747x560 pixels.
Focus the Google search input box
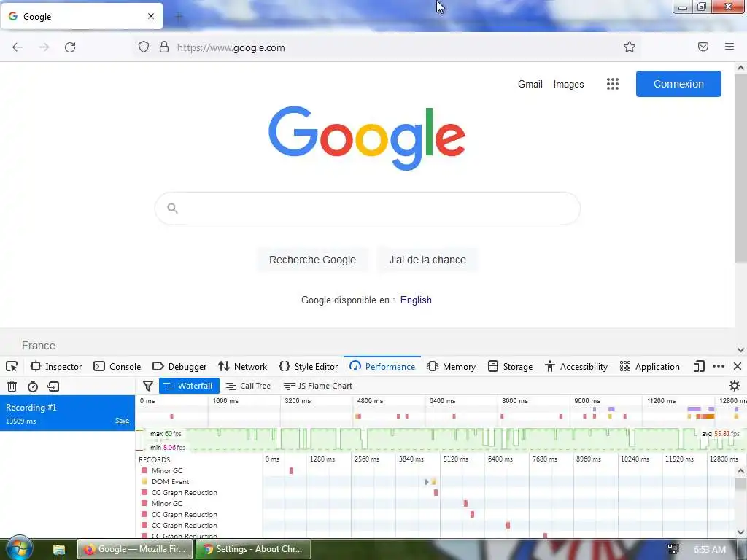coord(368,208)
